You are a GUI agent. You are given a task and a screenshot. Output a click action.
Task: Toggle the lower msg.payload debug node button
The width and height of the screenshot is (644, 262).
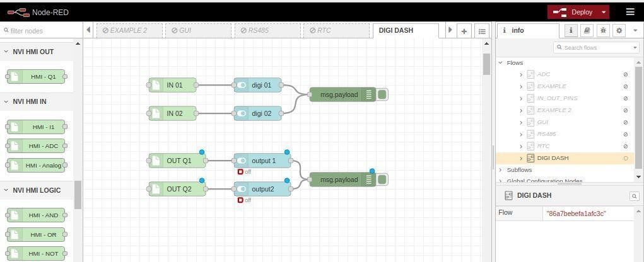[x=382, y=180]
